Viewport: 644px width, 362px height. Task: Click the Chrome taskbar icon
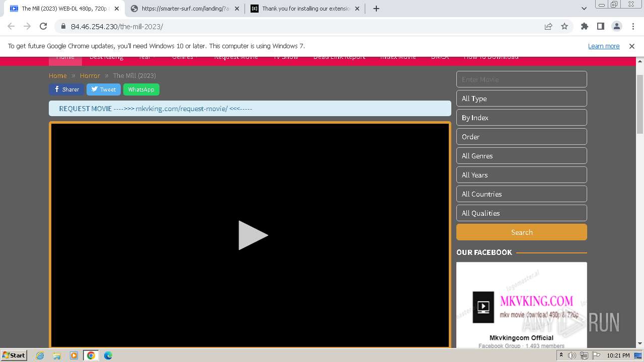91,355
